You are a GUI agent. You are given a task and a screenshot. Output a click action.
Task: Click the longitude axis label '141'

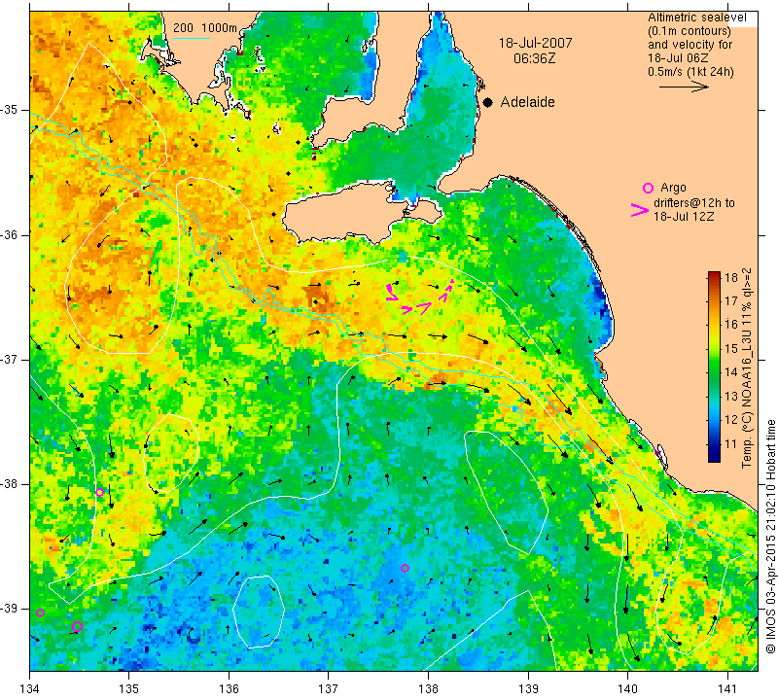coord(727,688)
